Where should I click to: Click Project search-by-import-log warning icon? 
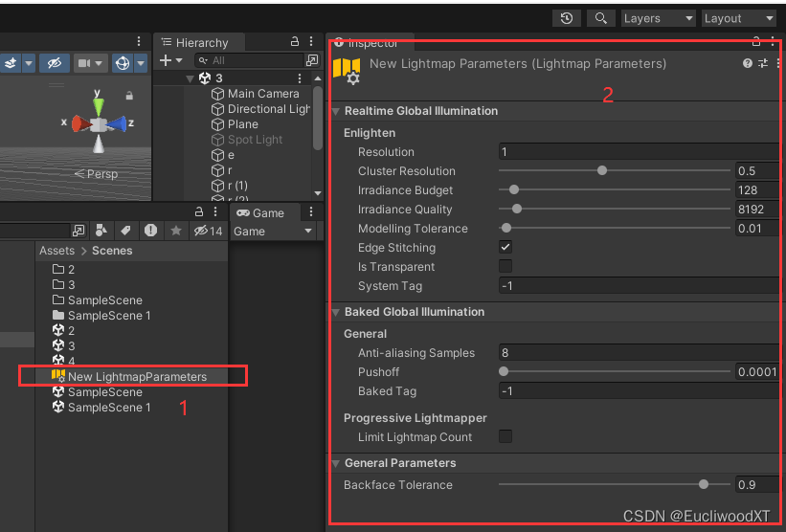click(150, 231)
